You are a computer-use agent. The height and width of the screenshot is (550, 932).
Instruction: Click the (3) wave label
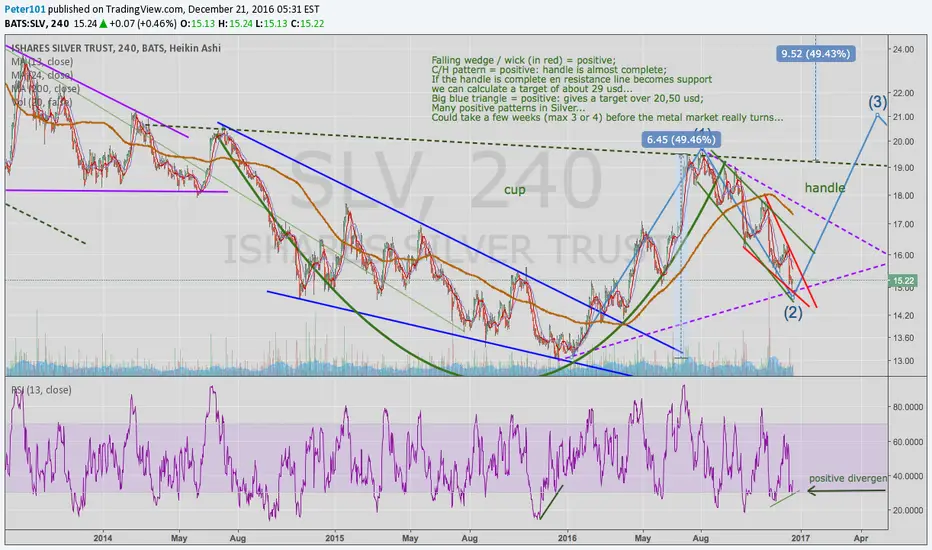click(x=877, y=102)
